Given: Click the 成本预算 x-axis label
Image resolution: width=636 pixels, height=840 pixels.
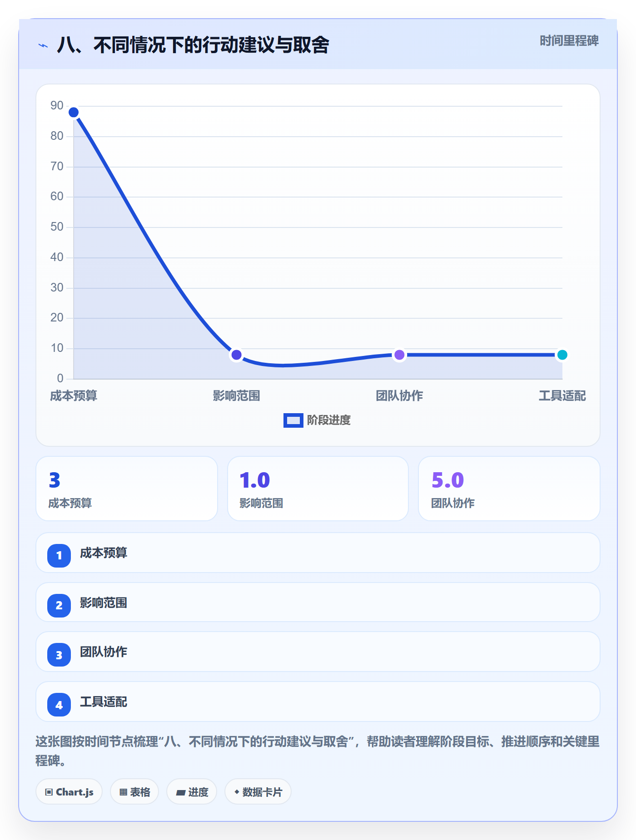Looking at the screenshot, I should click(x=74, y=396).
